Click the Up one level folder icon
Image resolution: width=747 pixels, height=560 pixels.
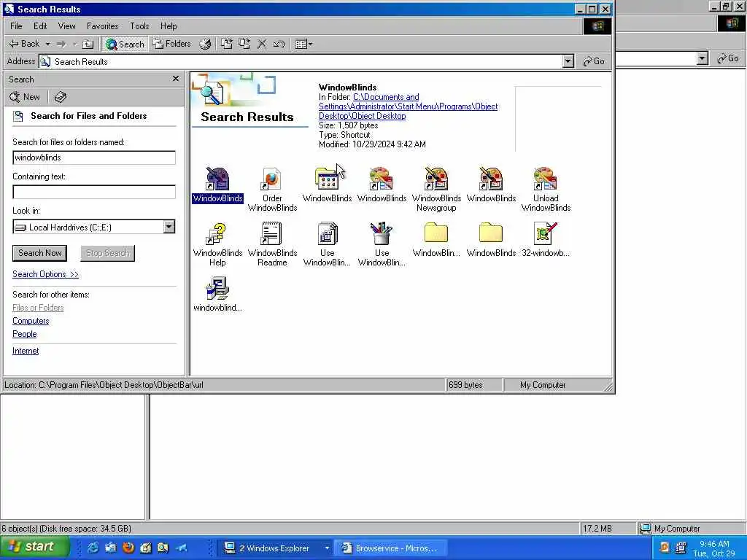[x=88, y=44]
